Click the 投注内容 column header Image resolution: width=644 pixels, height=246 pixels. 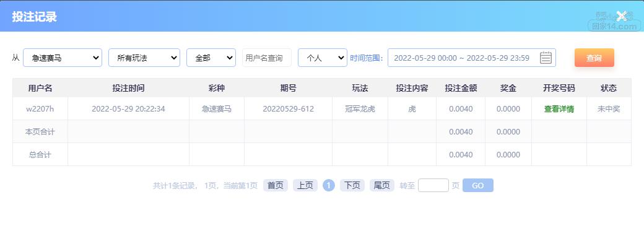[412, 88]
